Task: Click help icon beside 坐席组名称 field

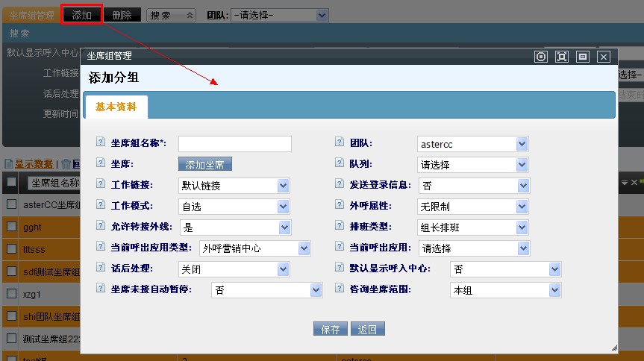Action: (101, 142)
